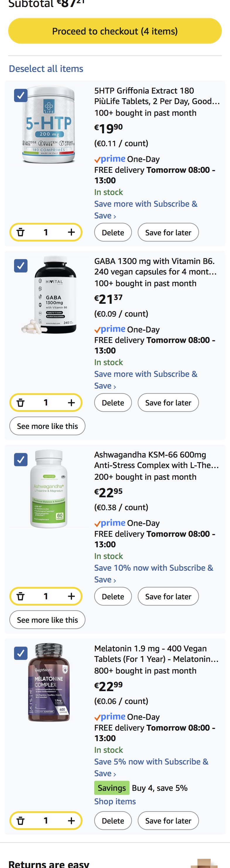The height and width of the screenshot is (868, 230).
Task: Click trash icon in Ashwagandha quantity stepper
Action: pos(20,596)
